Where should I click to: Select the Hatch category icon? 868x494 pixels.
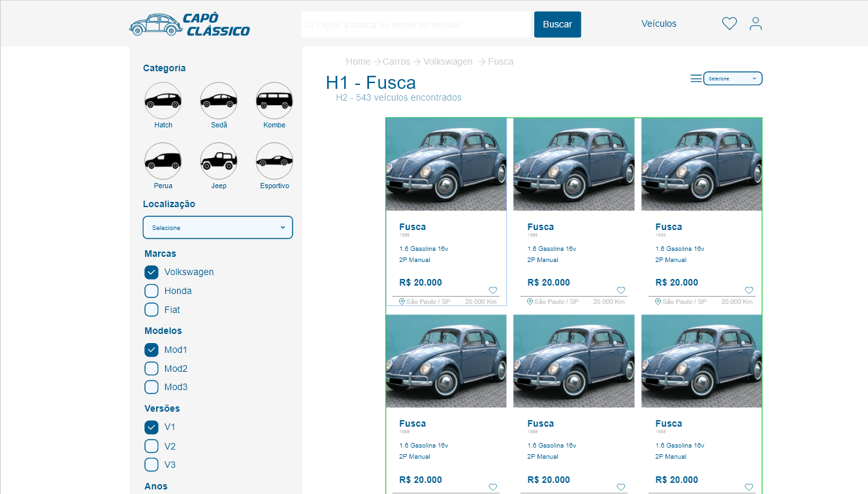click(x=163, y=100)
